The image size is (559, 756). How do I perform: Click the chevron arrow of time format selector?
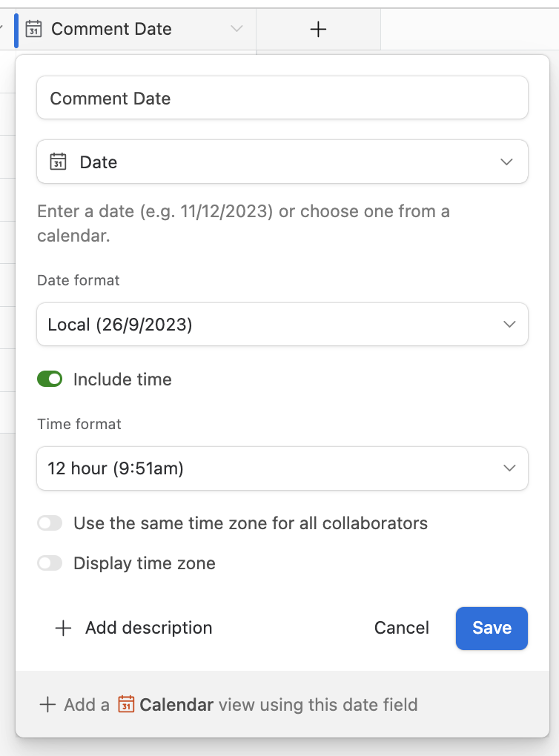pos(509,468)
